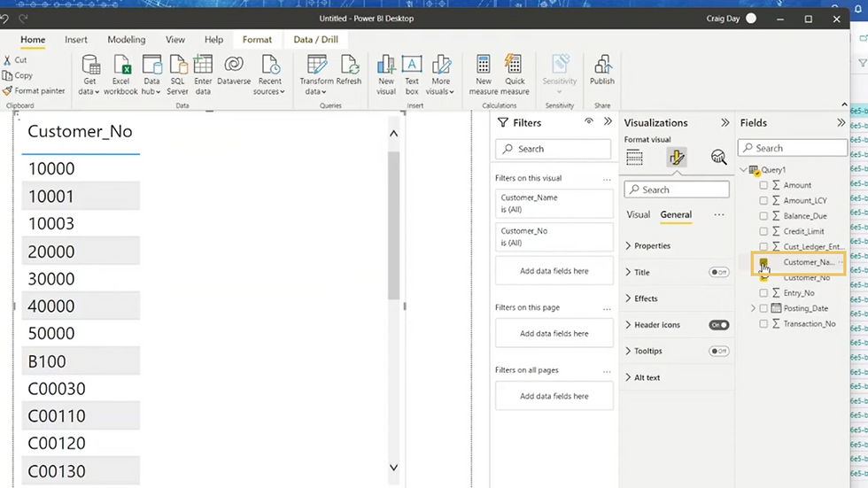Collapse the Visualizations pane

(x=725, y=123)
